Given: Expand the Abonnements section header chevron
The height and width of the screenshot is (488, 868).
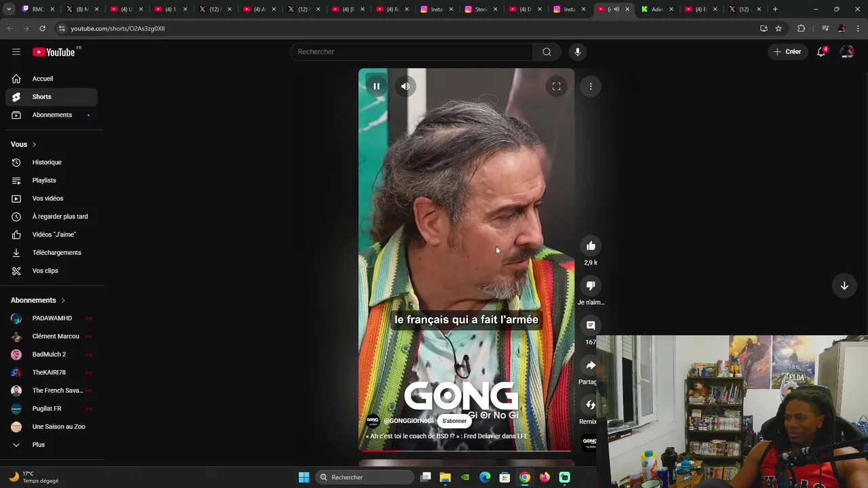Looking at the screenshot, I should point(63,300).
